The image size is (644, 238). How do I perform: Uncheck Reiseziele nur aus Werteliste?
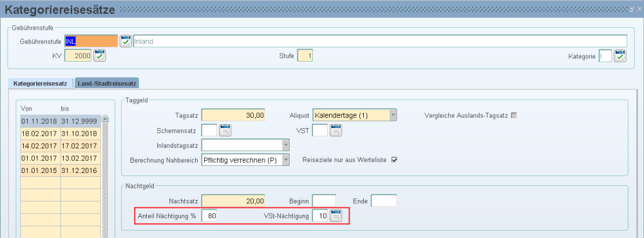[395, 160]
